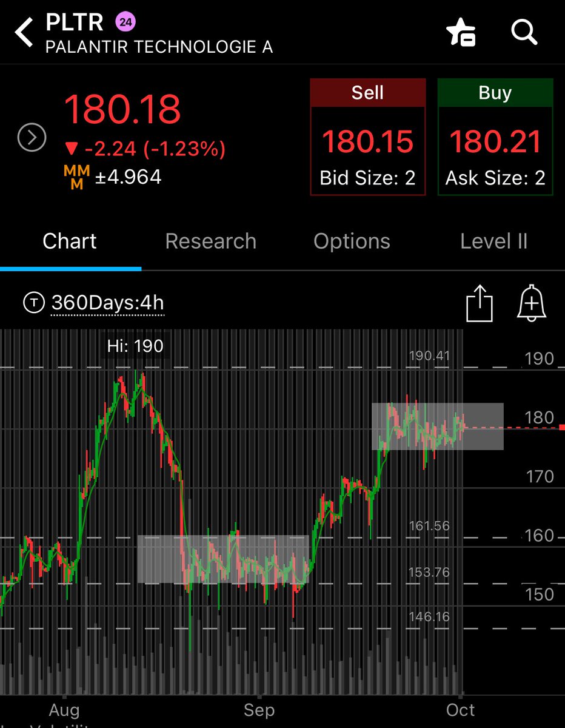Select the 153.76 price level label
The width and height of the screenshot is (565, 728).
(429, 572)
